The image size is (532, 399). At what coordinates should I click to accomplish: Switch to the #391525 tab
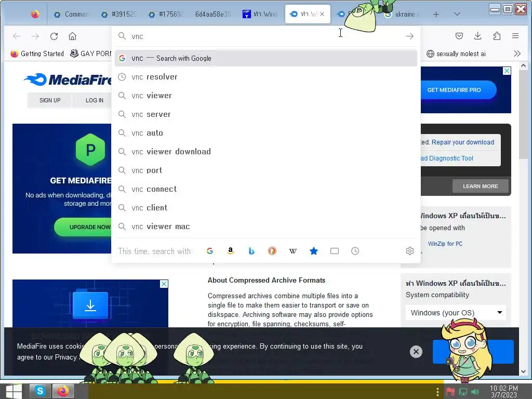119,14
